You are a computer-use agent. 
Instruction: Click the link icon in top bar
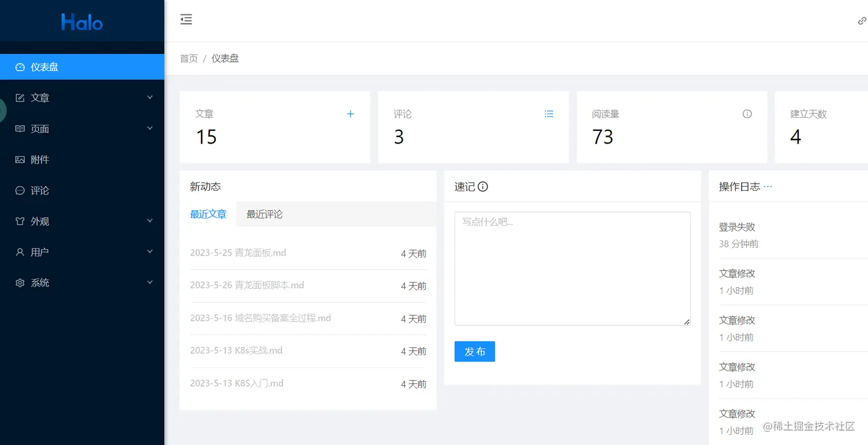[x=862, y=21]
